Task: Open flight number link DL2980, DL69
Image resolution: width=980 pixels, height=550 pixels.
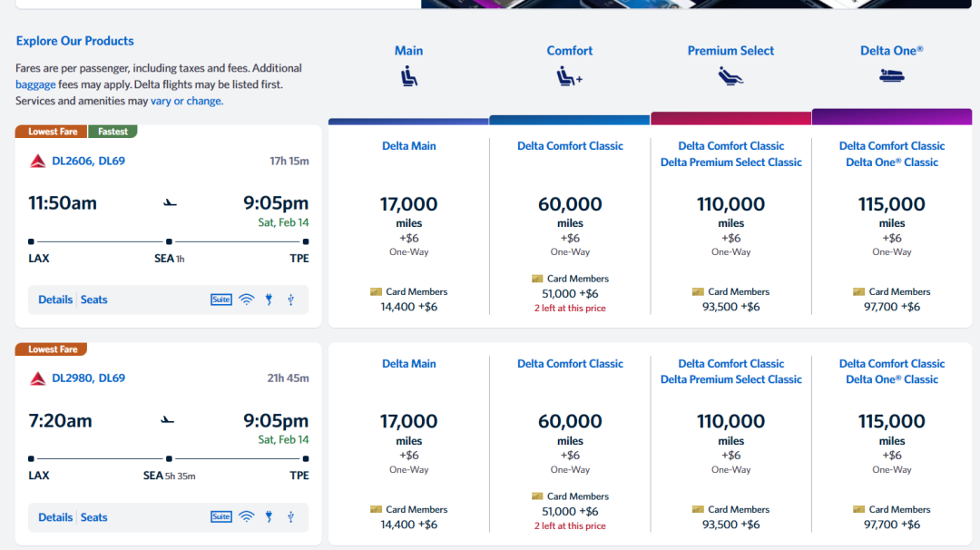Action: 88,378
